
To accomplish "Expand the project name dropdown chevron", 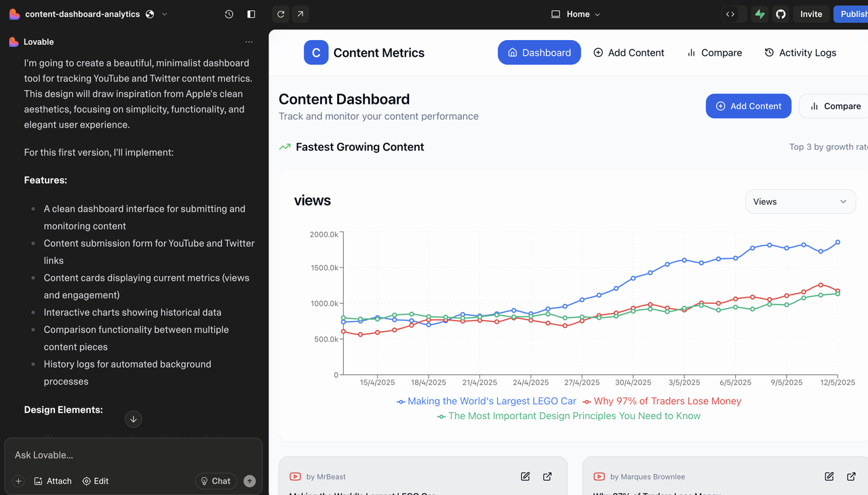I will 164,14.
